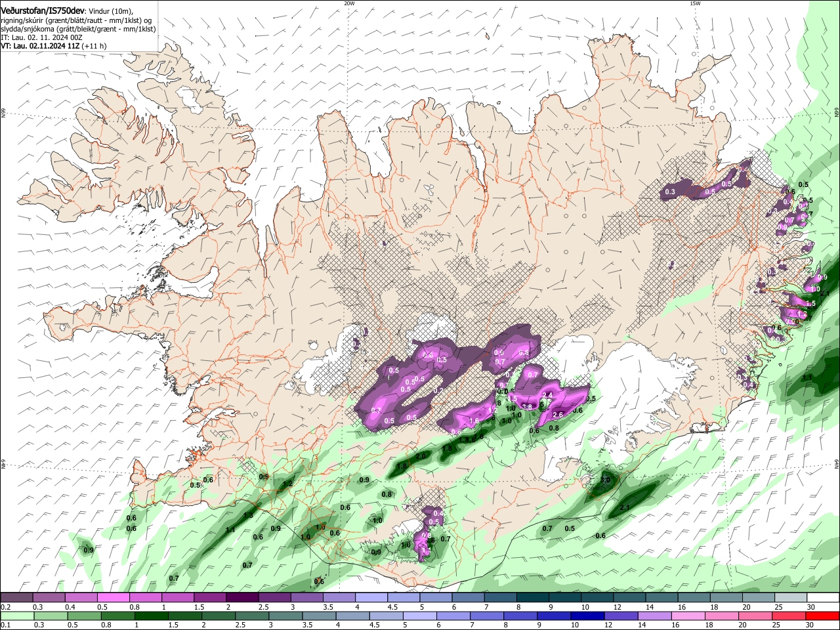Pick the palest green 0.1–0.3 swatch in bottom legend
The image size is (840, 630).
(x=16, y=616)
